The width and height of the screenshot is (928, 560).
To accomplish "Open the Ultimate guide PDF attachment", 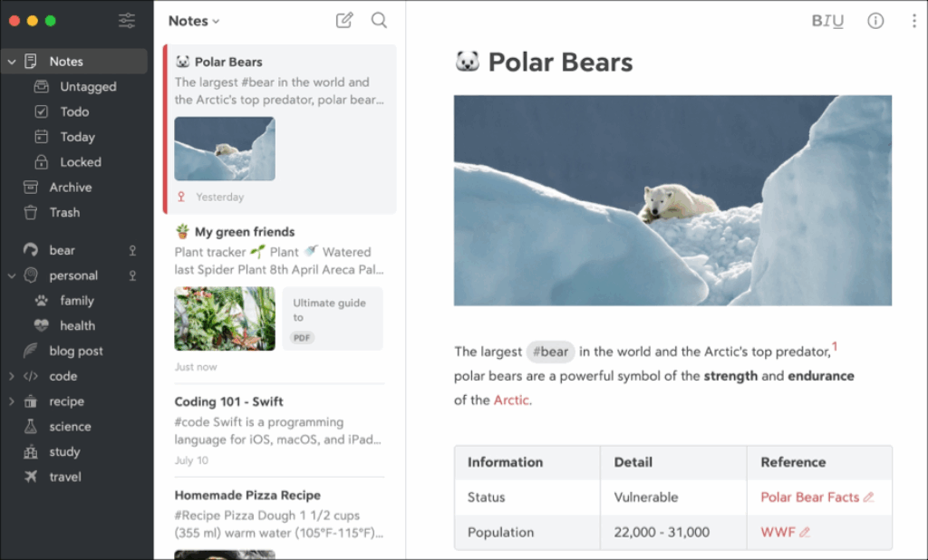I will point(333,318).
